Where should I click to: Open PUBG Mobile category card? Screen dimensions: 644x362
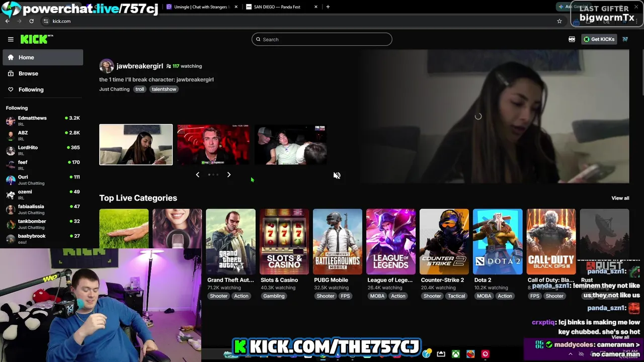[337, 241]
